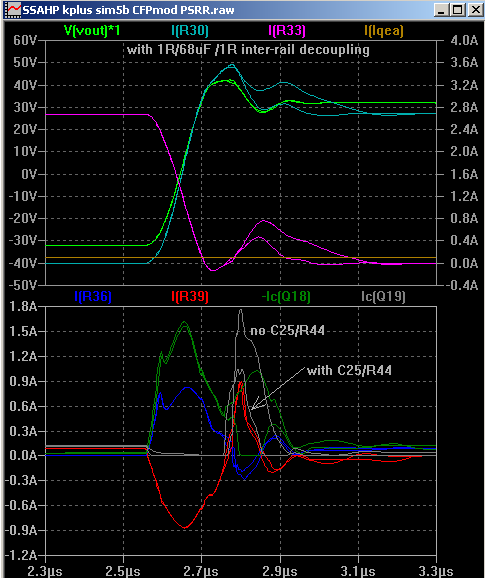485x578 pixels.
Task: Maximize the PSRR.raw waveform window
Action: 458,10
